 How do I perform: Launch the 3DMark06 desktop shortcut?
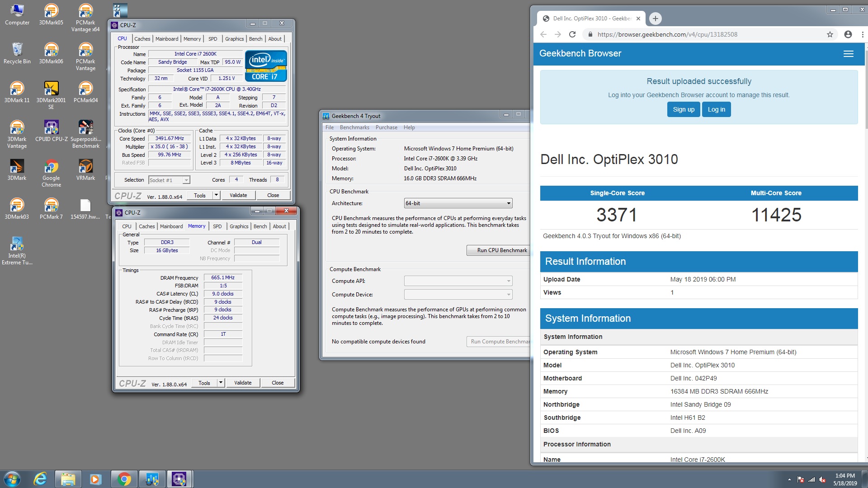(x=51, y=53)
